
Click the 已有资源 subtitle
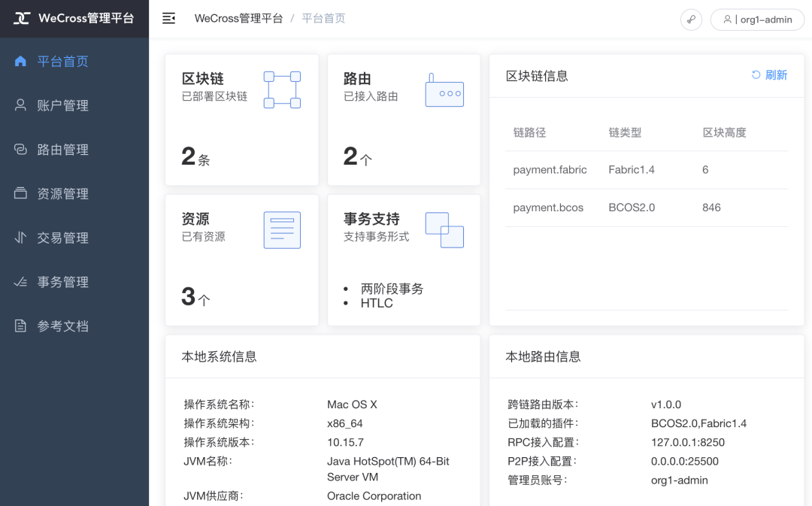(x=203, y=237)
